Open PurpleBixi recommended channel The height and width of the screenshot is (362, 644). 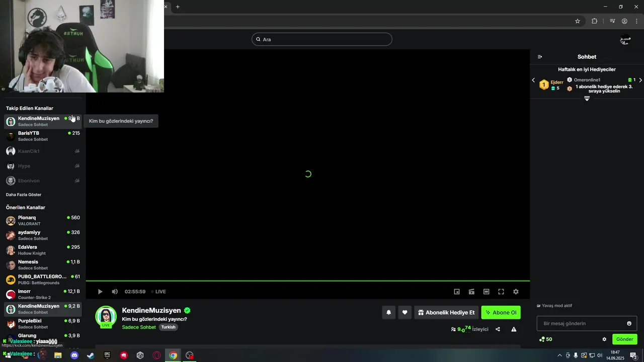click(43, 323)
